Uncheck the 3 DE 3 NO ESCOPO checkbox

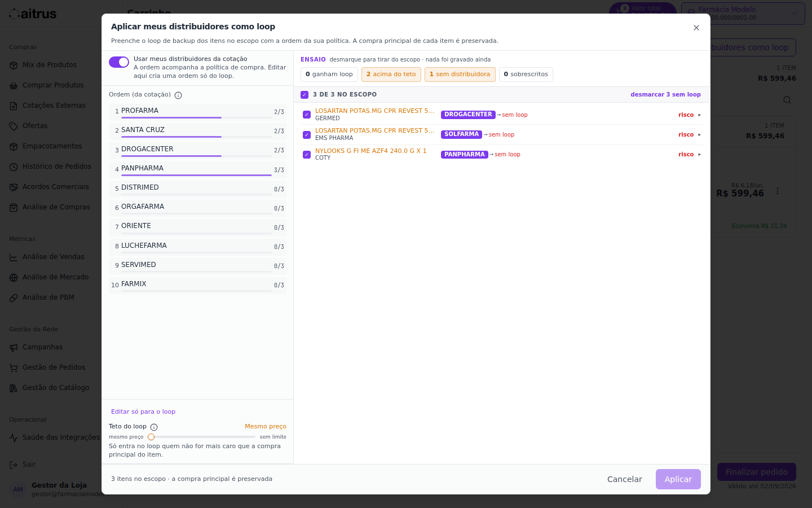(304, 95)
